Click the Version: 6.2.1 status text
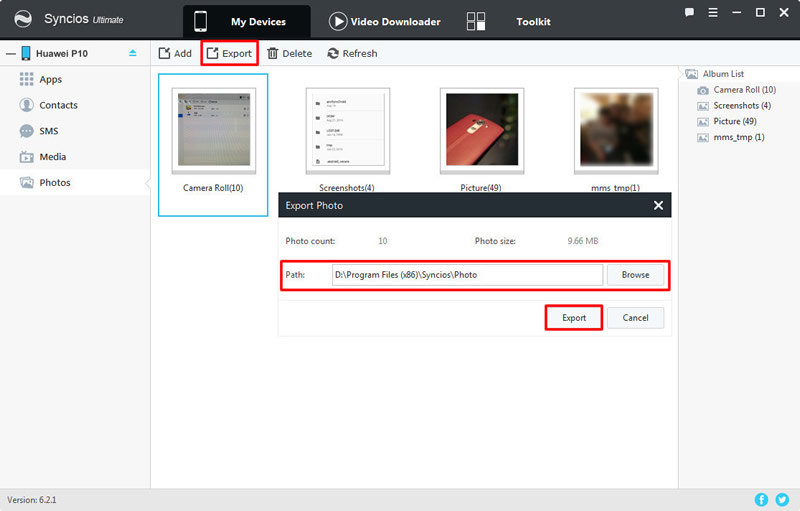Image resolution: width=800 pixels, height=511 pixels. 32,500
